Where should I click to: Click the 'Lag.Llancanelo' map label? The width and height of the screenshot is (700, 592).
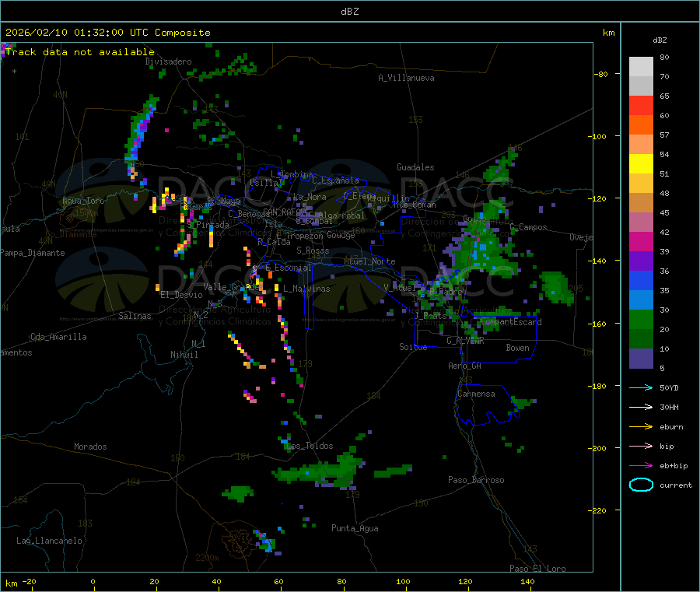49,541
